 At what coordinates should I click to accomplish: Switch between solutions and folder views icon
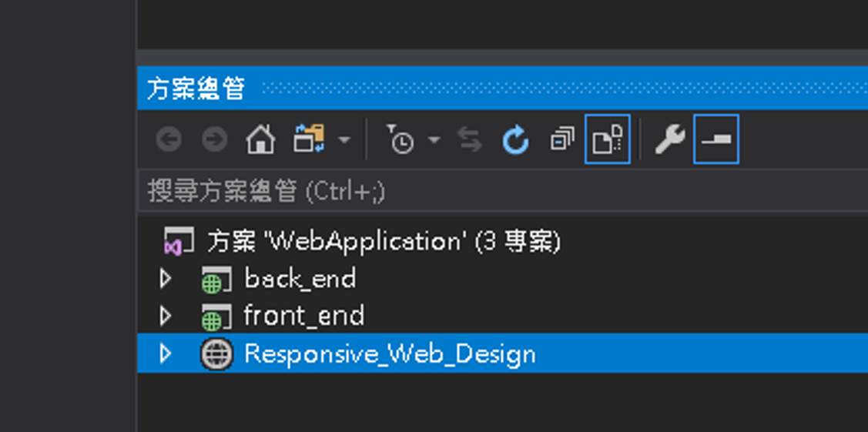coord(309,139)
